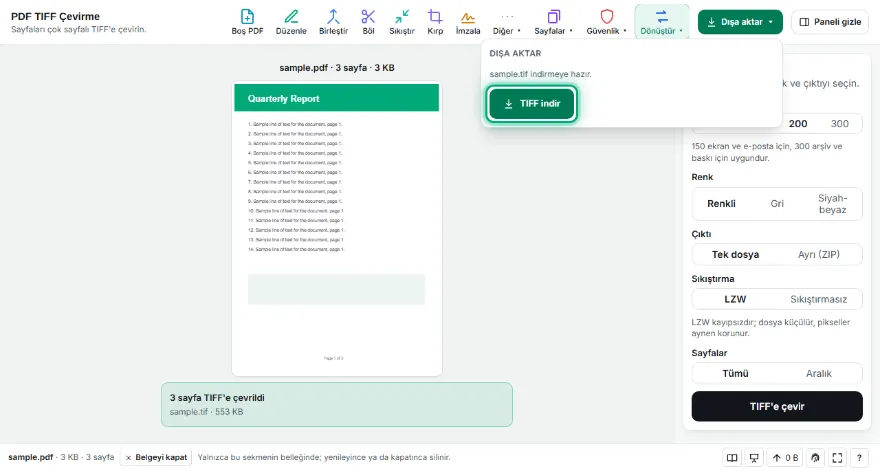Open the İmzala signature tool

pos(468,22)
